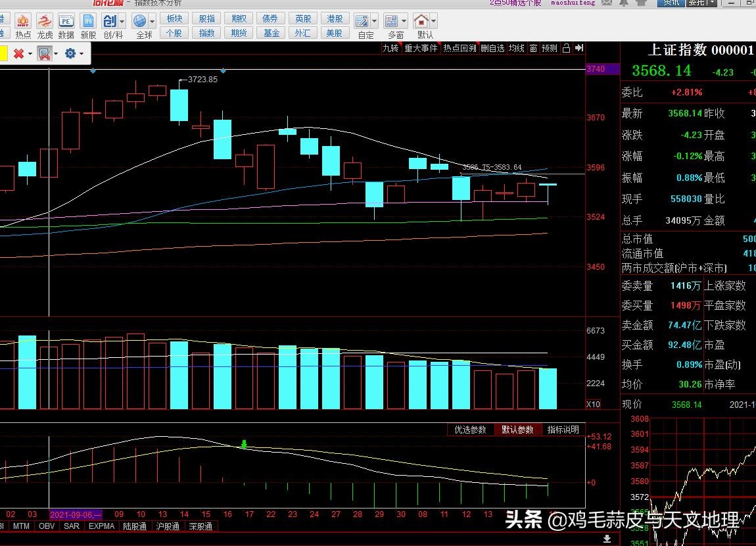Select the 沪股通 tab at the bottom

[167, 526]
